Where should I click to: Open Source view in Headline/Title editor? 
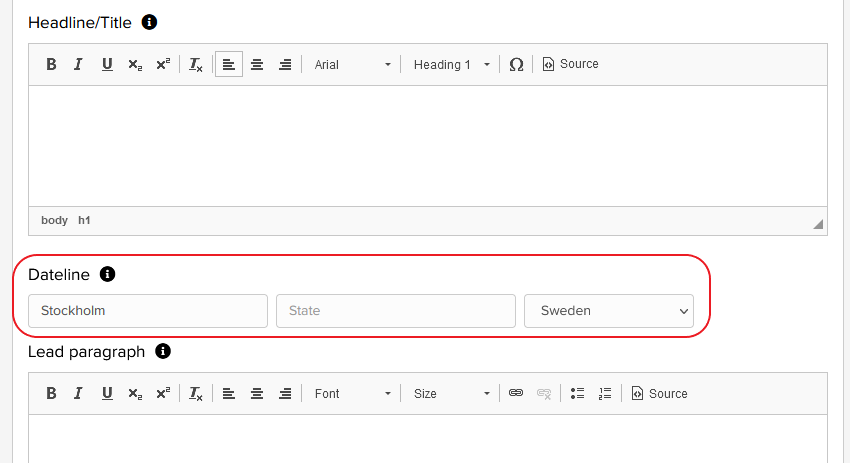point(571,64)
